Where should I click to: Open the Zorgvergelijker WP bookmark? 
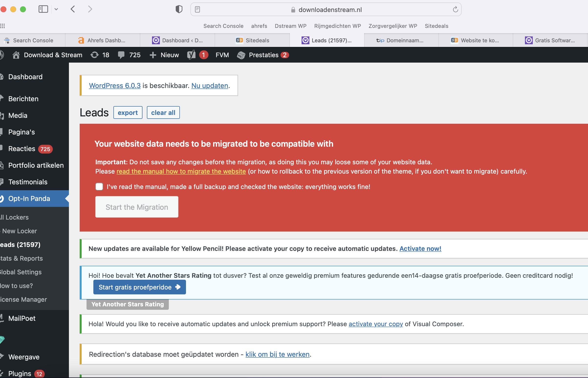pyautogui.click(x=392, y=26)
